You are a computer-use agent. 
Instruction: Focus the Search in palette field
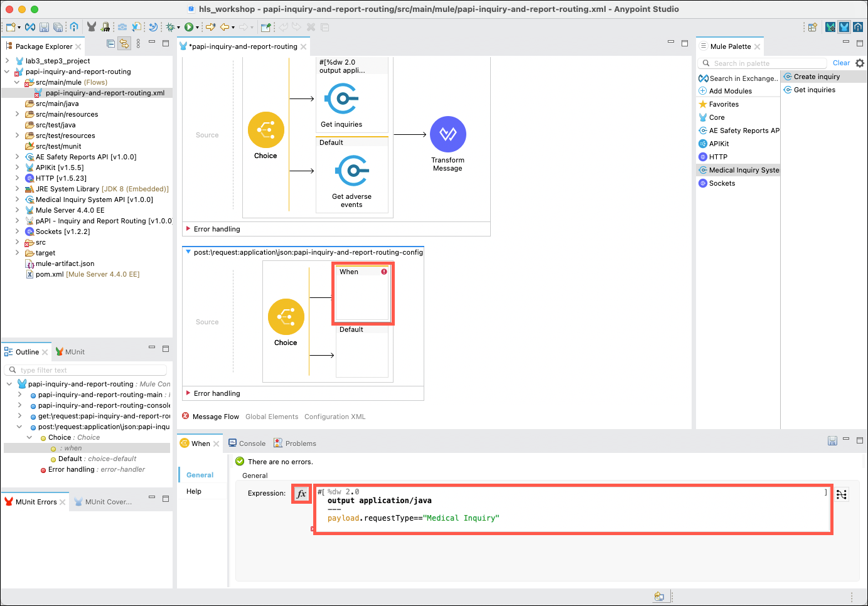[x=763, y=63]
